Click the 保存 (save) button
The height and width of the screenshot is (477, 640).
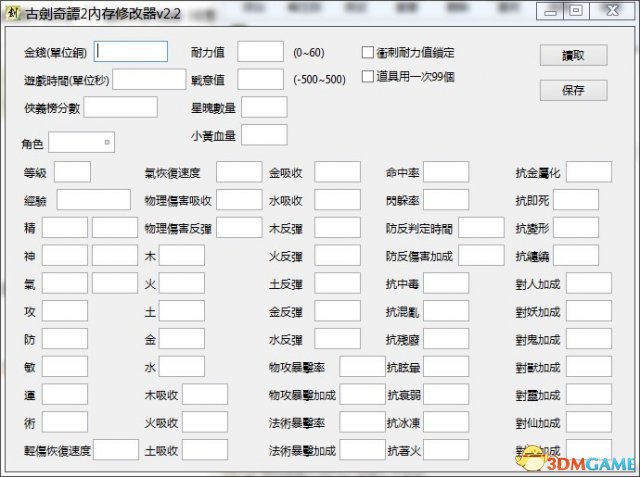(x=573, y=90)
